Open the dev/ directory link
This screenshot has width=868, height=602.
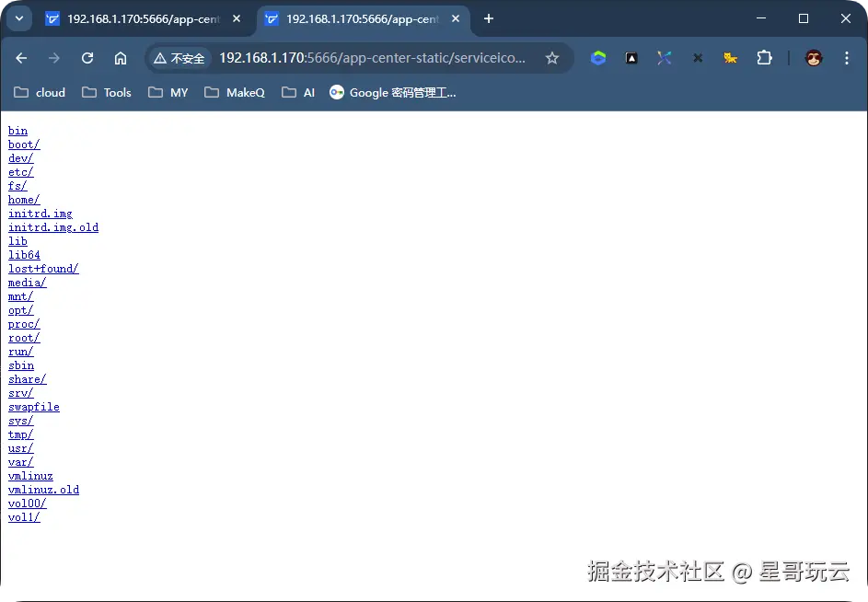(20, 158)
